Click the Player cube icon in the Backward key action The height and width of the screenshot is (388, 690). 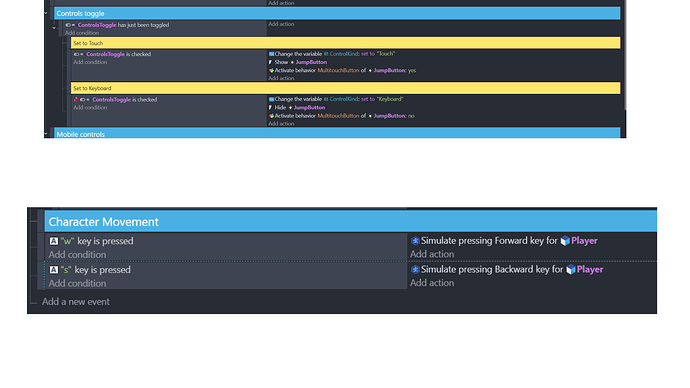pos(571,269)
